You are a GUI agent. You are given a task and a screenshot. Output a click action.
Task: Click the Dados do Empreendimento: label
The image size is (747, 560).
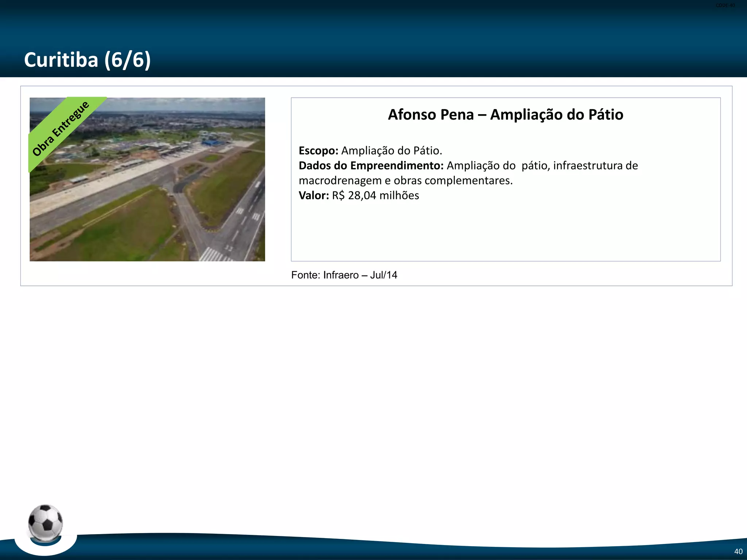click(x=371, y=166)
